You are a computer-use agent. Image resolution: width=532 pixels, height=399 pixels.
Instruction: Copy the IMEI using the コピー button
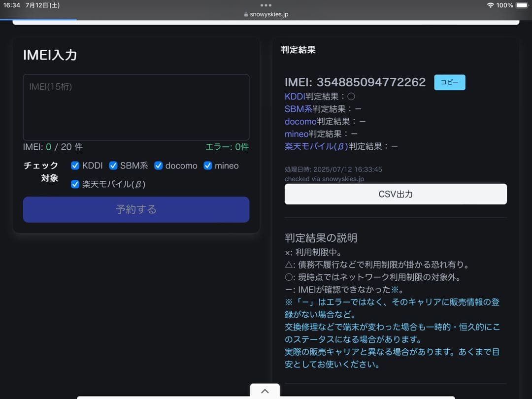(x=449, y=82)
